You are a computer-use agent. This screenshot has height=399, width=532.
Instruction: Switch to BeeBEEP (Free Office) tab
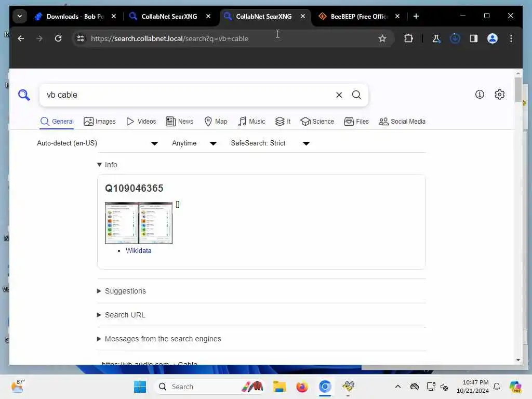click(x=359, y=16)
